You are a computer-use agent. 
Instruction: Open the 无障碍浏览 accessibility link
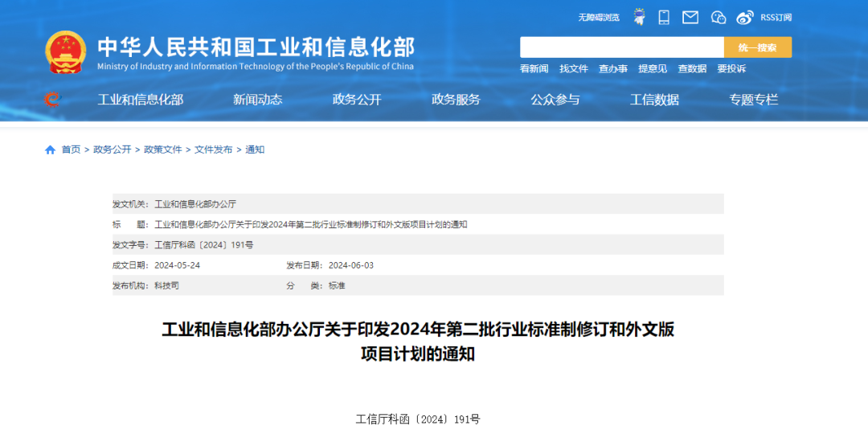point(599,17)
